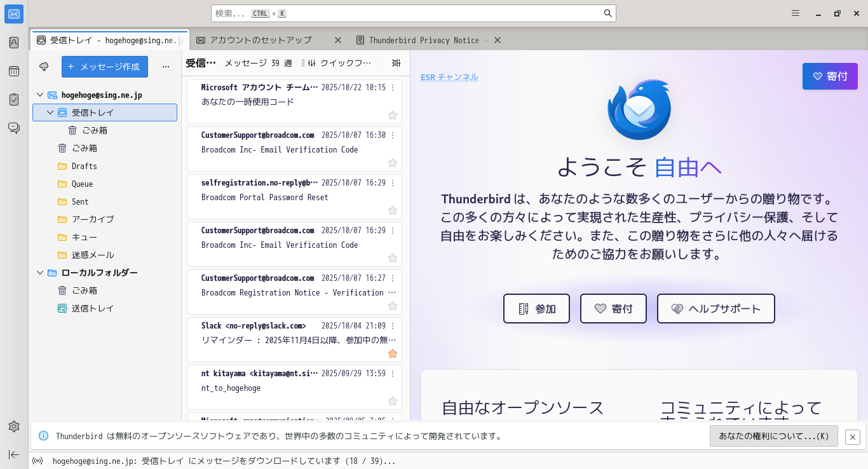Open the Drafts folder
This screenshot has width=868, height=469.
pyautogui.click(x=105, y=166)
